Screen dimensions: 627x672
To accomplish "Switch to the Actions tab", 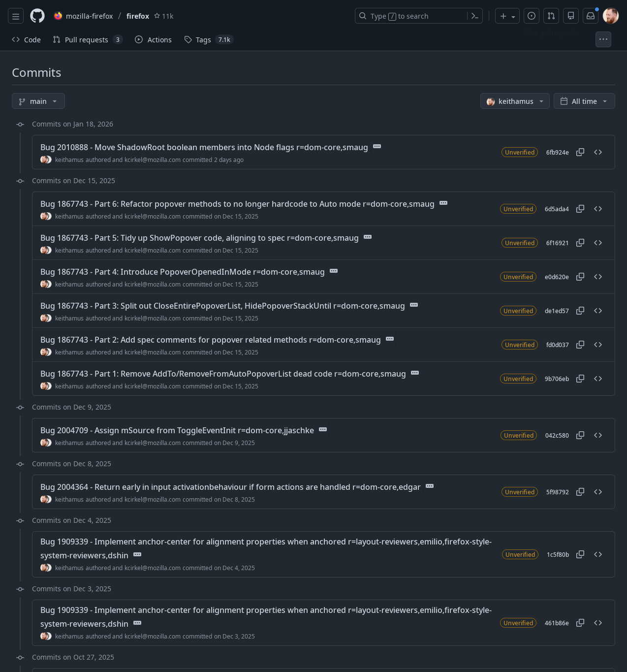I will point(153,40).
